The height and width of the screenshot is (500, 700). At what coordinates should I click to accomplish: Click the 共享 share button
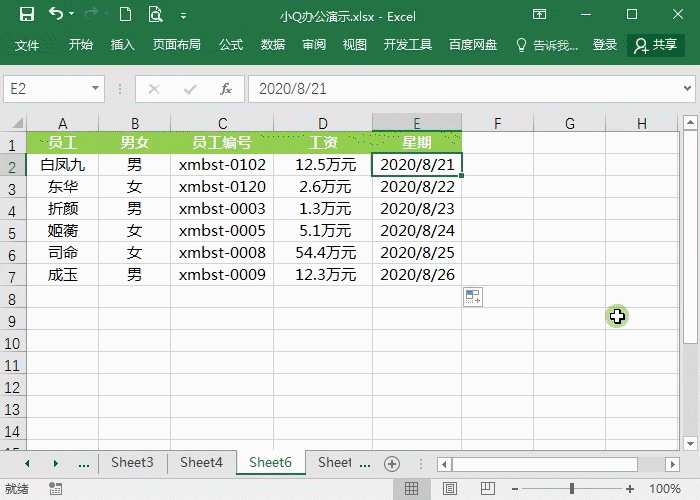656,45
